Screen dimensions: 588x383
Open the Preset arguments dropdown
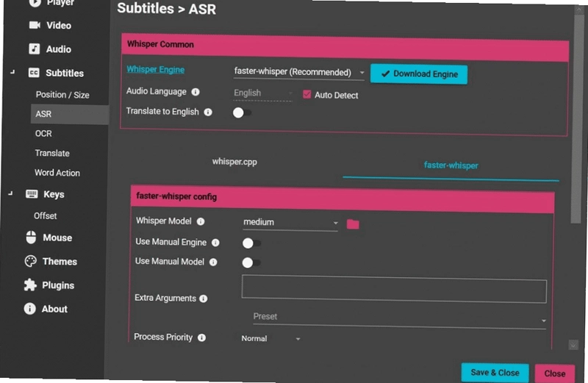(x=399, y=318)
